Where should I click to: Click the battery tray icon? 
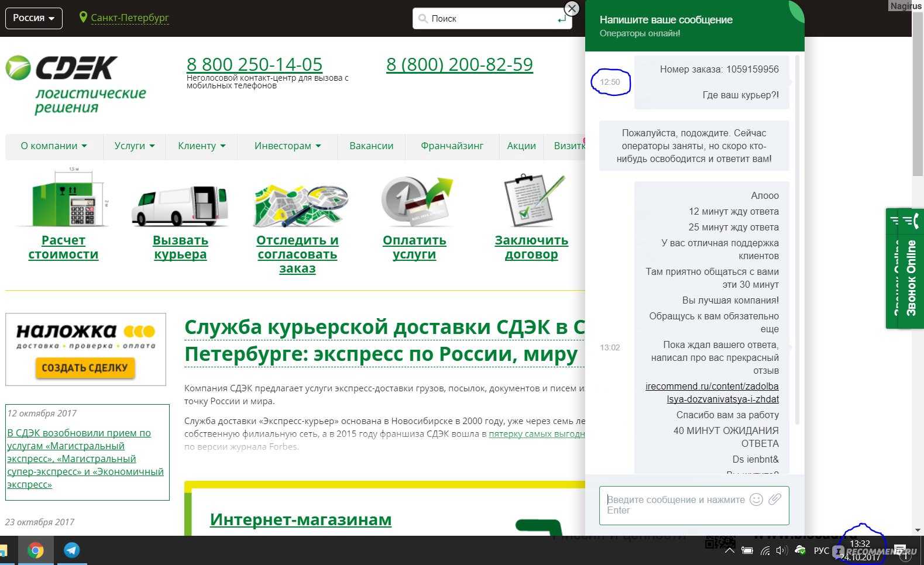747,550
